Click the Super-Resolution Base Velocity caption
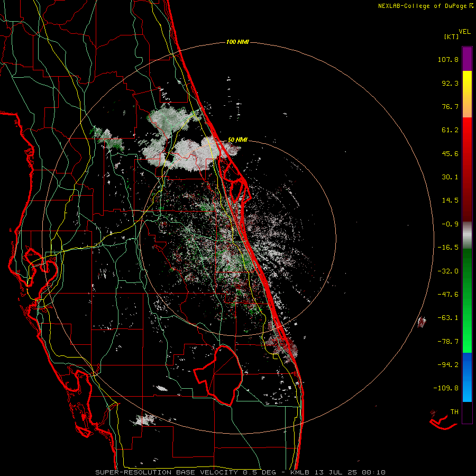 241,472
